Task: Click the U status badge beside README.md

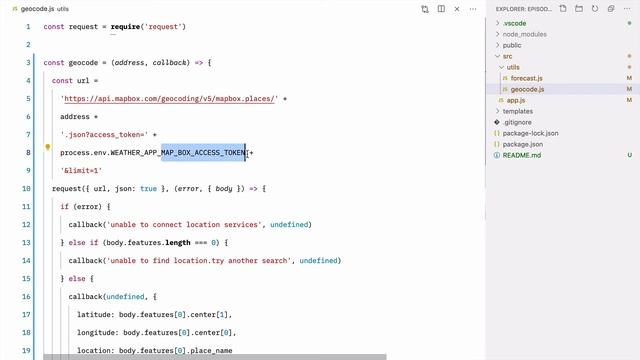Action: 629,155
